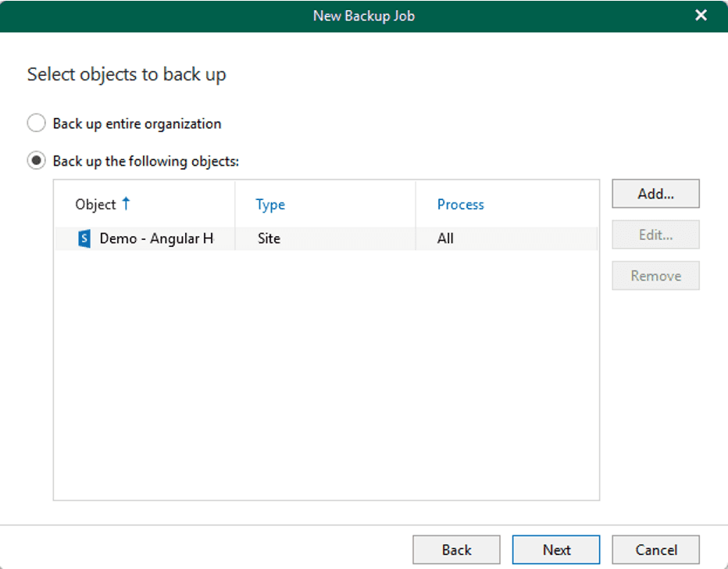Select Back up the following objects option
Screen dimensions: 728x569
click(36, 160)
